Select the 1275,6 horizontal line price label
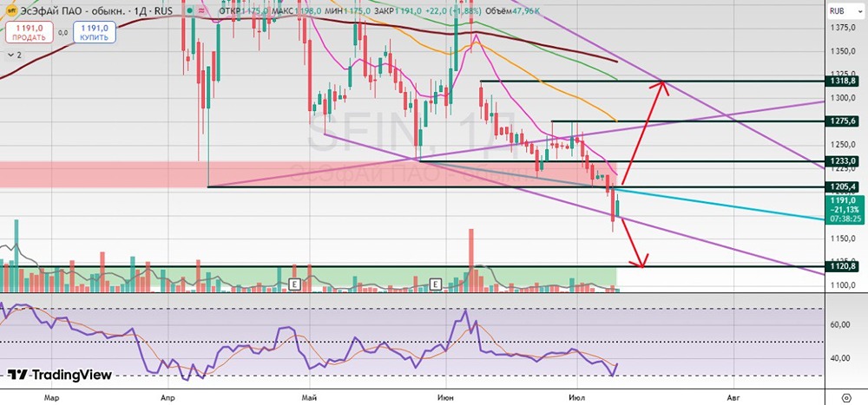868x405 pixels. [841, 121]
